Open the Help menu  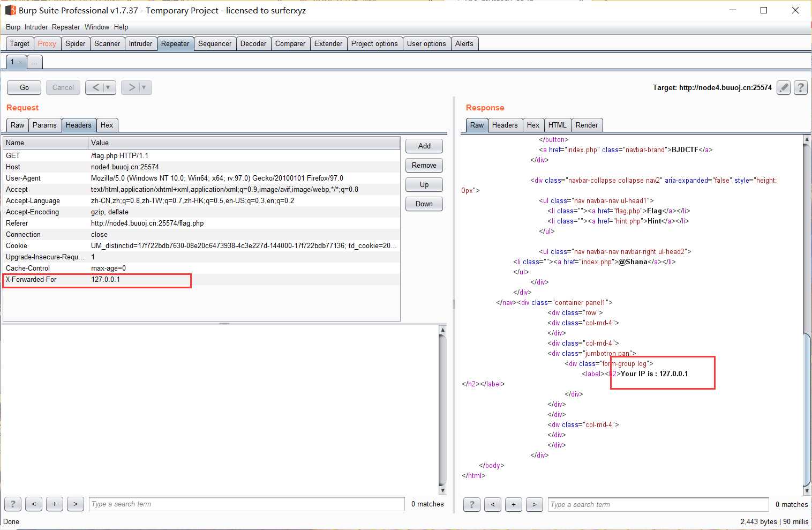pyautogui.click(x=121, y=27)
